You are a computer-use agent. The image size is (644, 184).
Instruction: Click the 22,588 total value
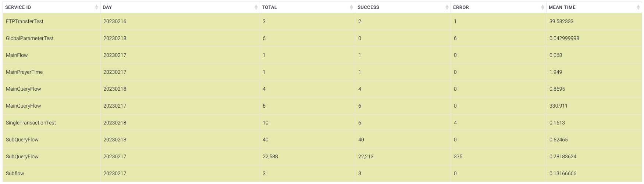pos(270,156)
